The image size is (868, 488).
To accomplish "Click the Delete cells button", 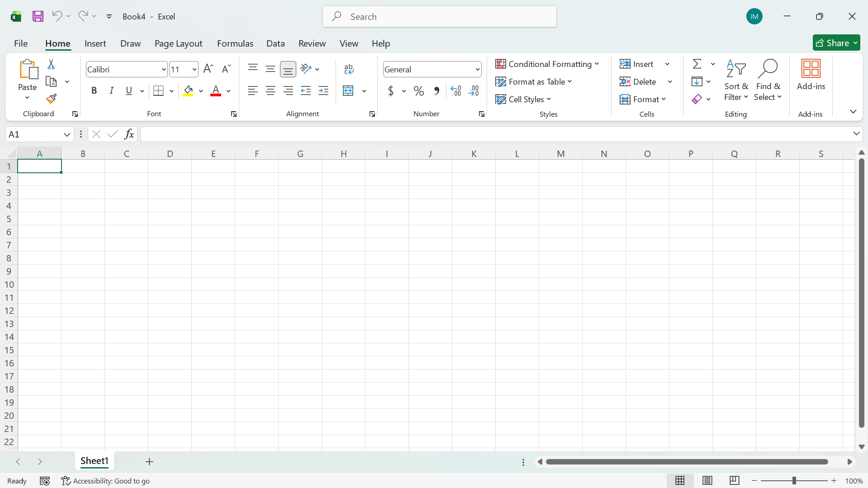I will [638, 81].
